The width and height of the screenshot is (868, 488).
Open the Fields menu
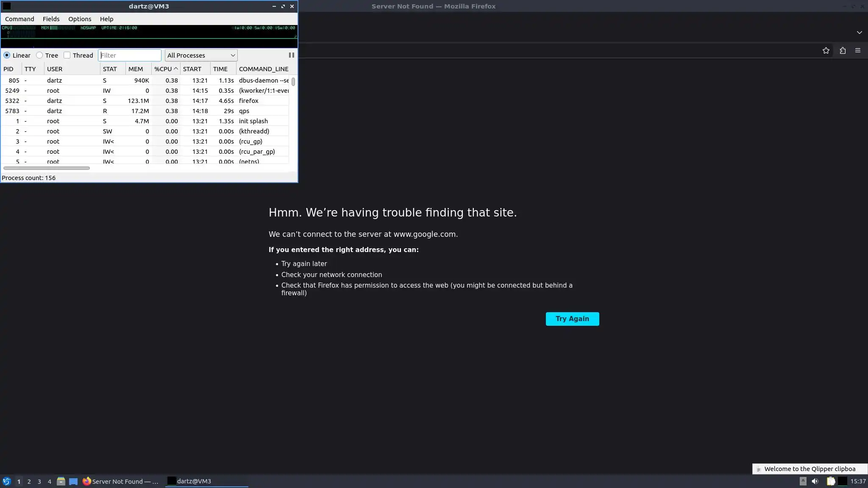51,19
